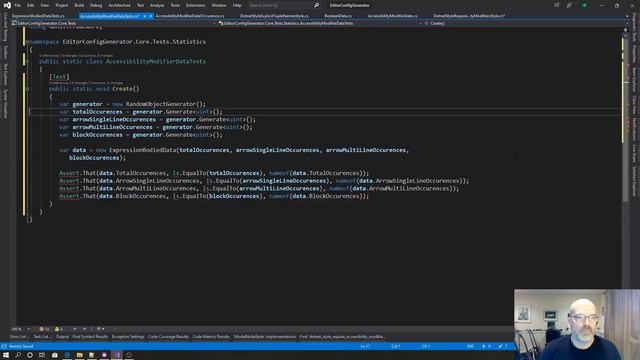Open File Explorer taskbar icon
The image size is (640, 360).
(x=79, y=355)
